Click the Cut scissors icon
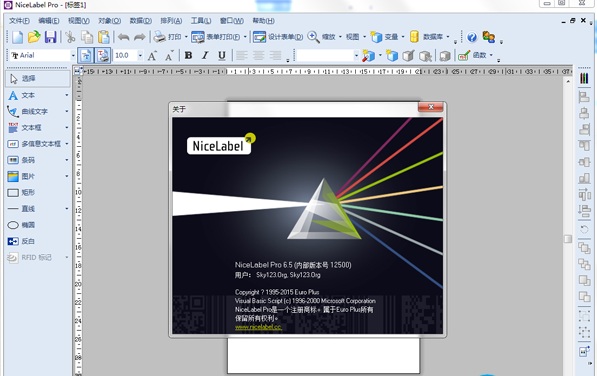597x376 pixels. tap(70, 37)
